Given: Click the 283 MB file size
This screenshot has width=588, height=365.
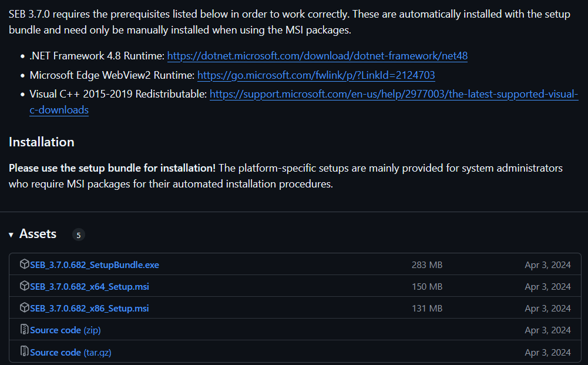Looking at the screenshot, I should coord(427,265).
